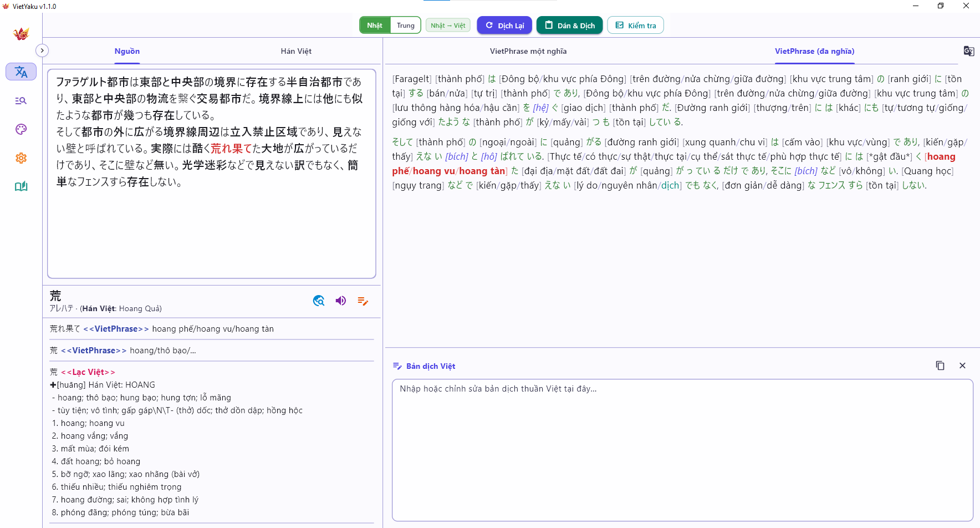980x528 pixels.
Task: Click inside the Japanese source text box
Action: point(212,174)
